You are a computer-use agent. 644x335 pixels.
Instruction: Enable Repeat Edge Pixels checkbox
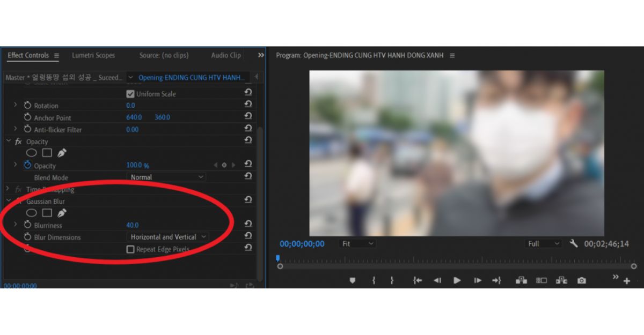pyautogui.click(x=130, y=249)
